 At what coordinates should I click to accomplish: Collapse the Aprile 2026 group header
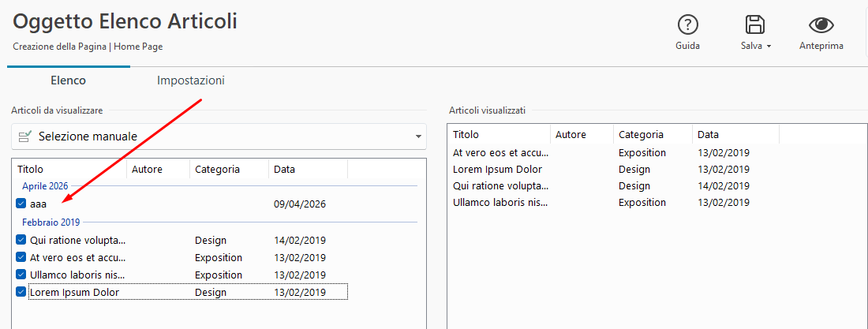[45, 186]
